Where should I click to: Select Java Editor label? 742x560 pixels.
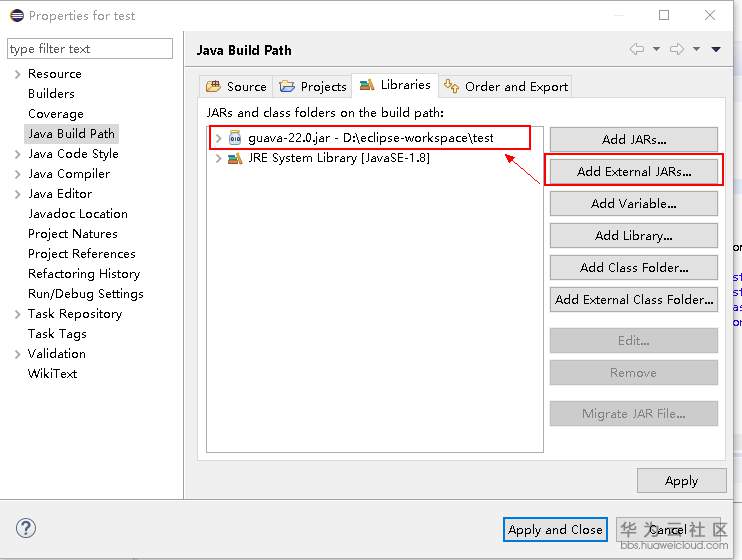(x=60, y=194)
